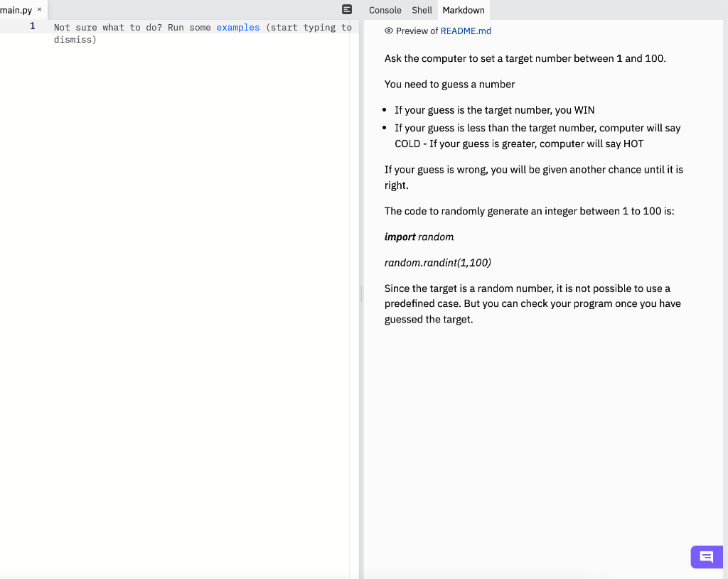Switch to the Shell tab

click(422, 10)
